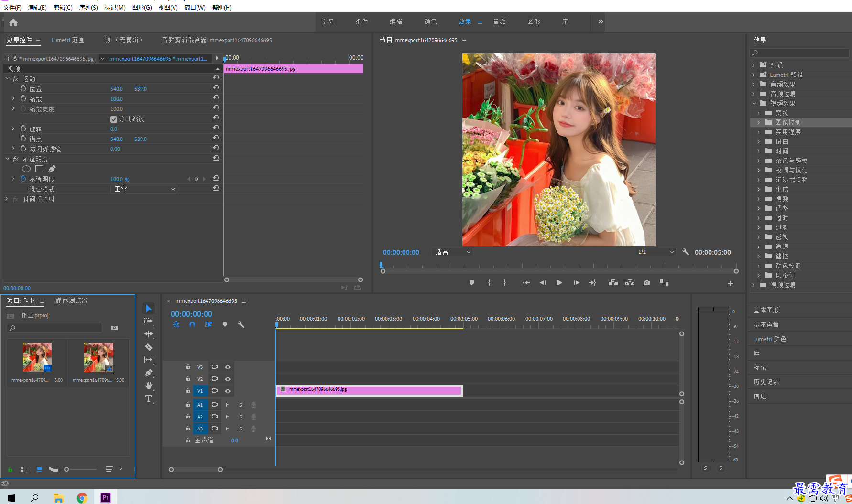
Task: Show more workspaces with chevron button
Action: pyautogui.click(x=601, y=21)
